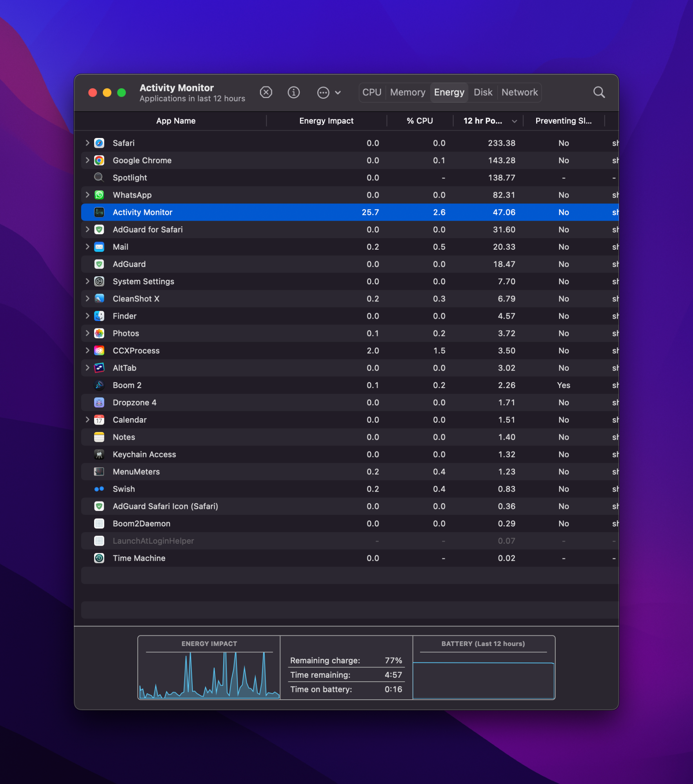The image size is (693, 784).
Task: Switch to the Disk tab
Action: 483,93
